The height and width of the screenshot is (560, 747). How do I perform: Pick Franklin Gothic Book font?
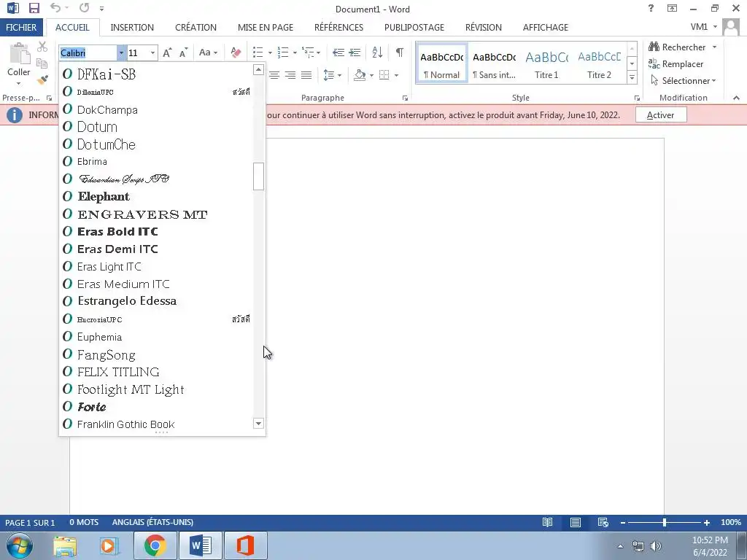156,424
